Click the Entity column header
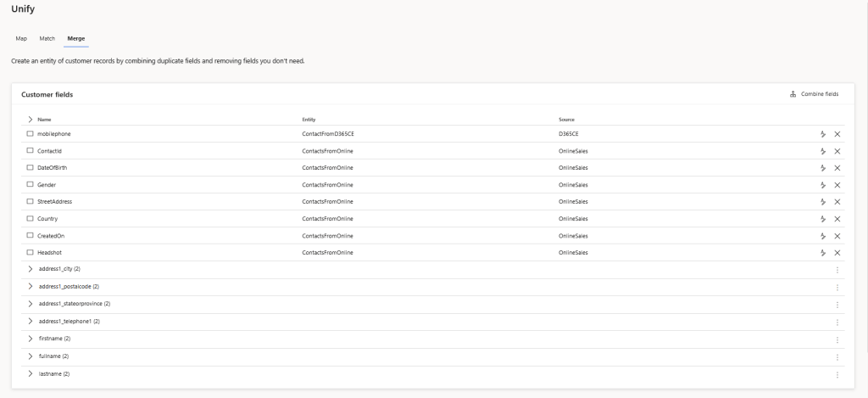Image resolution: width=868 pixels, height=398 pixels. coord(309,120)
